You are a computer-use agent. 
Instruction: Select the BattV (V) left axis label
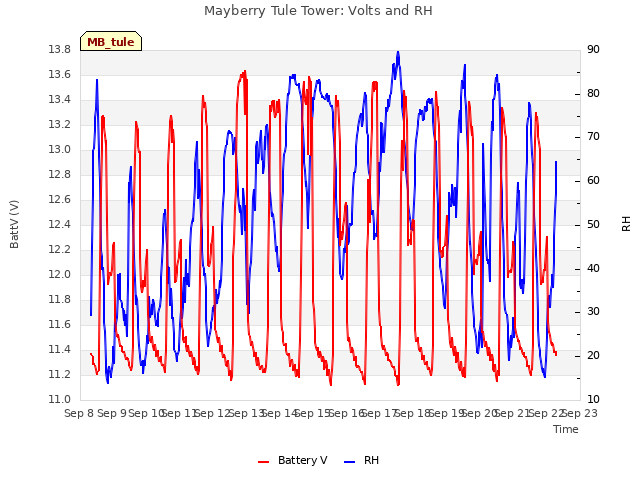tap(14, 224)
